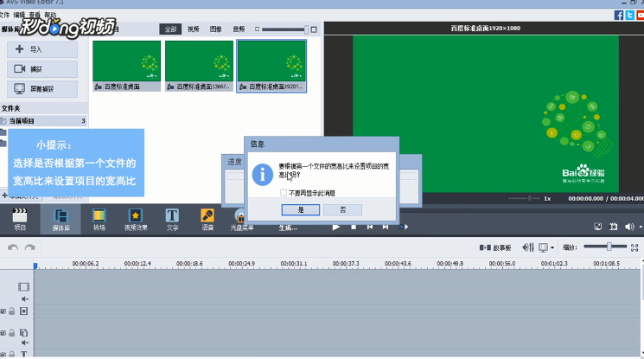The height and width of the screenshot is (359, 644).
Task: Open the monitor view dropdown arrow
Action: pyautogui.click(x=552, y=247)
